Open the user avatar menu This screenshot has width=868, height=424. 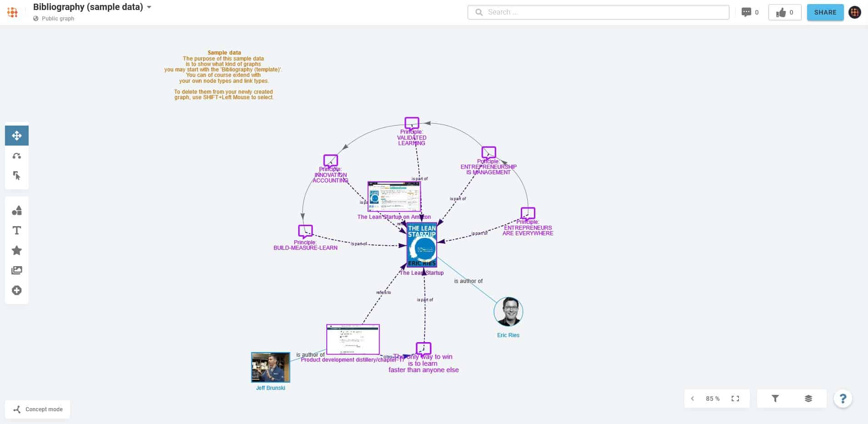(x=855, y=12)
